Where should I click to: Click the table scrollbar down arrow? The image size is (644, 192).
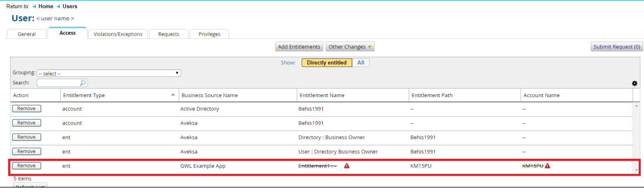pyautogui.click(x=636, y=171)
